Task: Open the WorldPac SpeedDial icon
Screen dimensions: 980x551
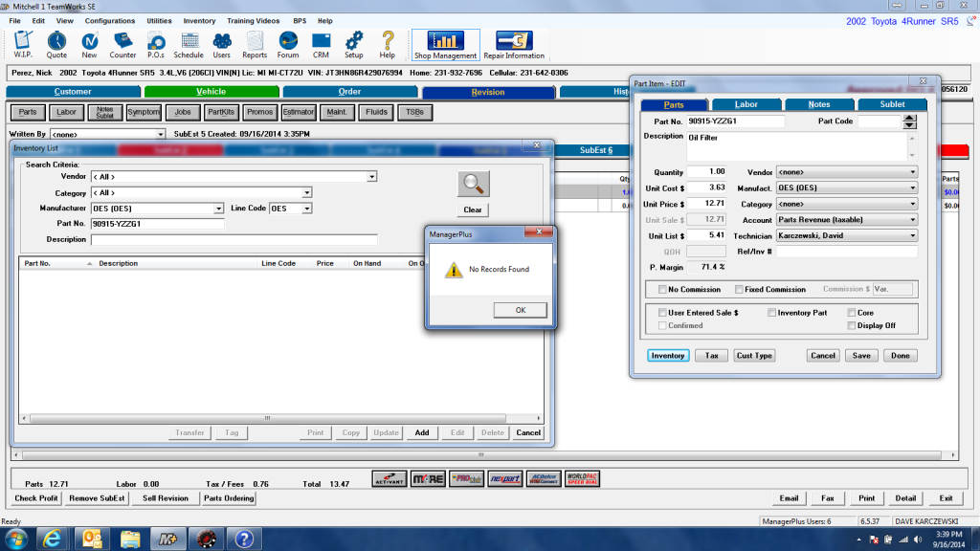Action: 582,479
